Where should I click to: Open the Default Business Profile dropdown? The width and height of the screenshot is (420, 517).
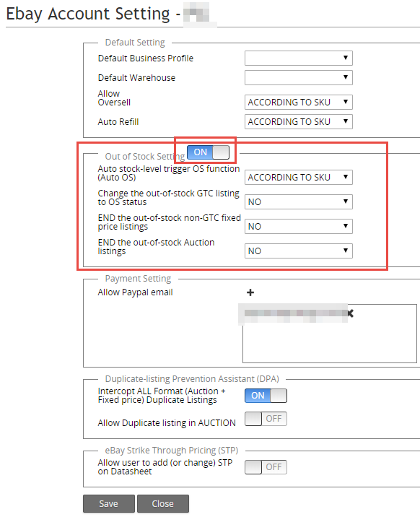299,58
